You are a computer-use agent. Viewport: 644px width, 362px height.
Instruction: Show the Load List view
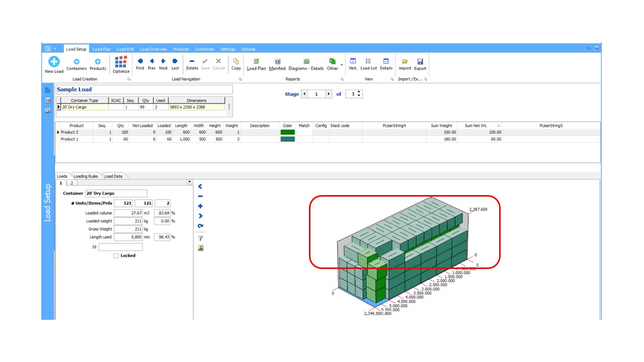(368, 64)
